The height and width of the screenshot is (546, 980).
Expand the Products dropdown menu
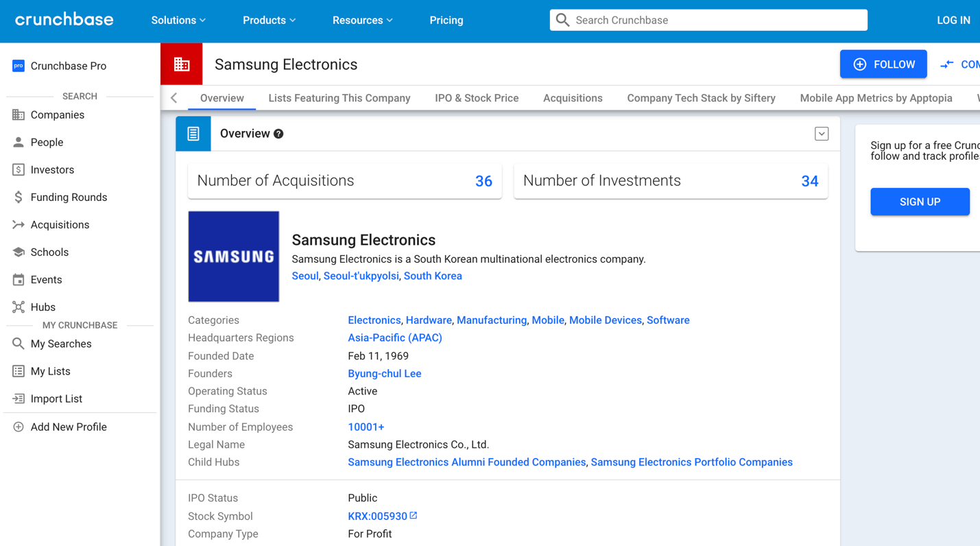269,21
